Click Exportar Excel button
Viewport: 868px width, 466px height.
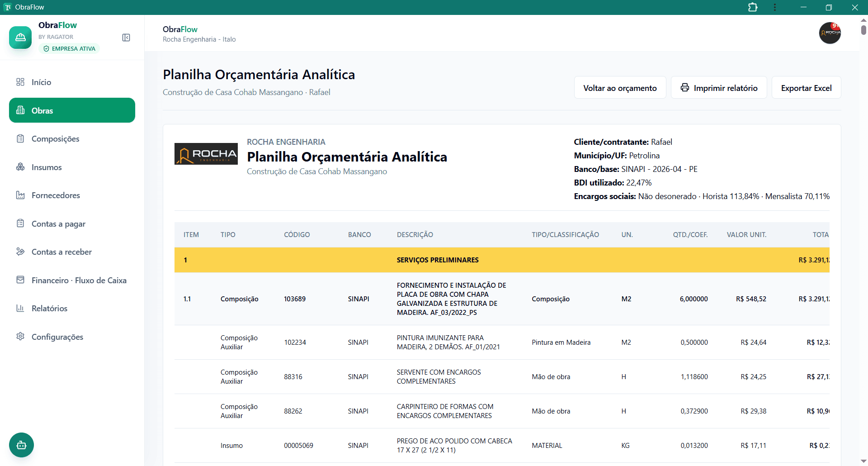pos(806,88)
